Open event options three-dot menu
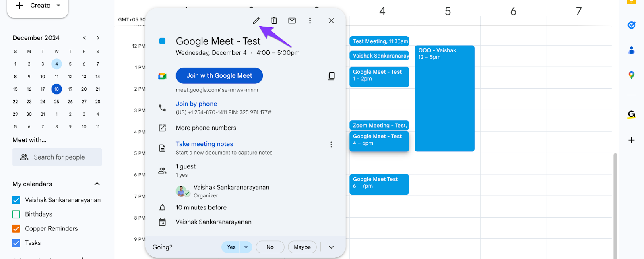This screenshot has width=644, height=259. [310, 21]
